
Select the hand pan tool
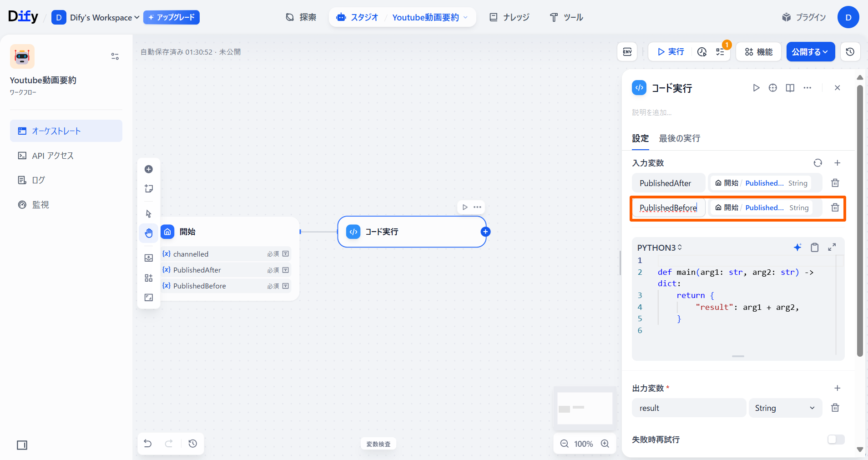(x=149, y=233)
